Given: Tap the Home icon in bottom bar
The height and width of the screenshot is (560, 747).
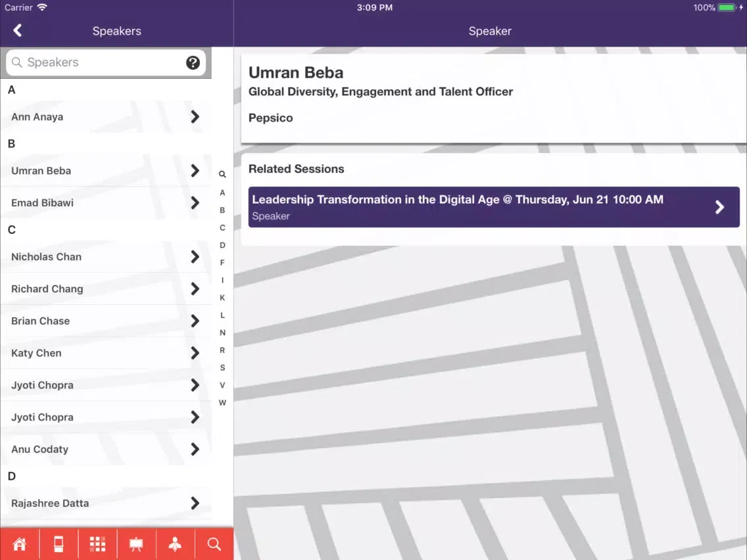Looking at the screenshot, I should click(x=20, y=544).
